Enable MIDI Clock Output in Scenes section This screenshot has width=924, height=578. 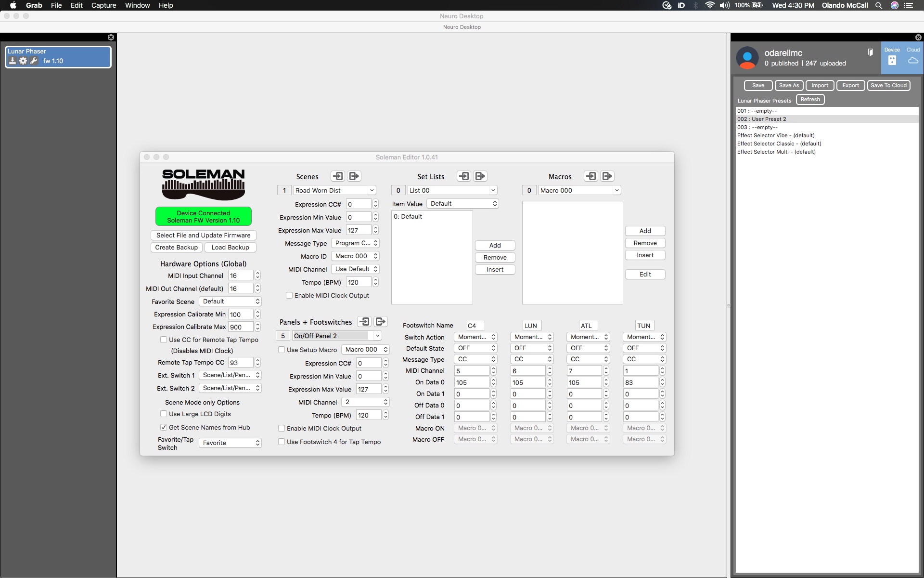pyautogui.click(x=289, y=295)
